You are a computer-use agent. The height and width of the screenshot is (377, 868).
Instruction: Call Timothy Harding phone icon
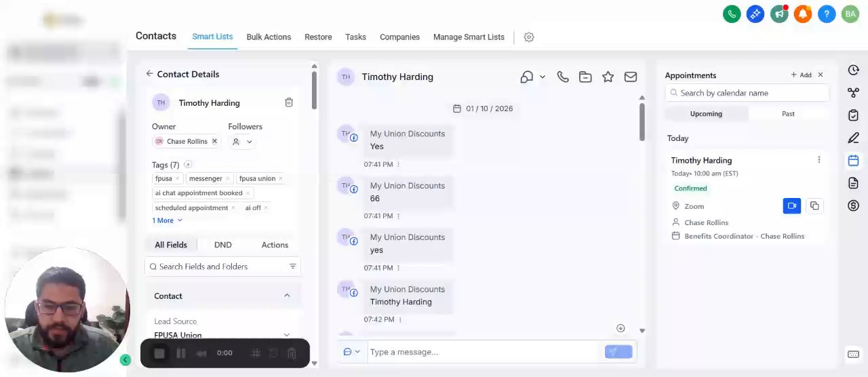[563, 77]
